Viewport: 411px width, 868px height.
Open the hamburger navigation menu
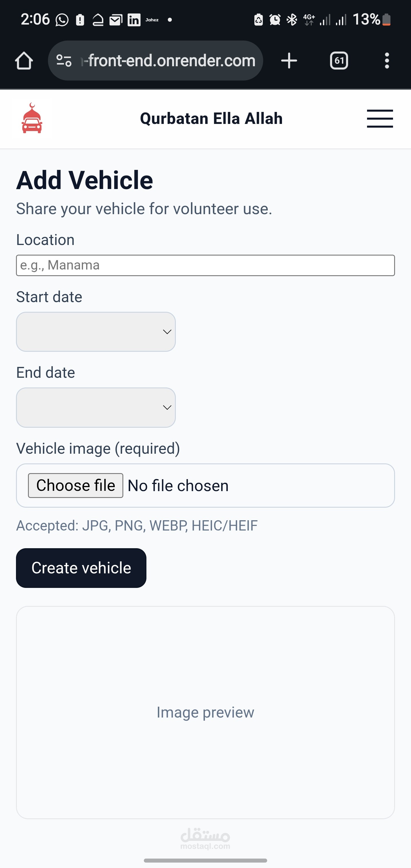coord(380,118)
